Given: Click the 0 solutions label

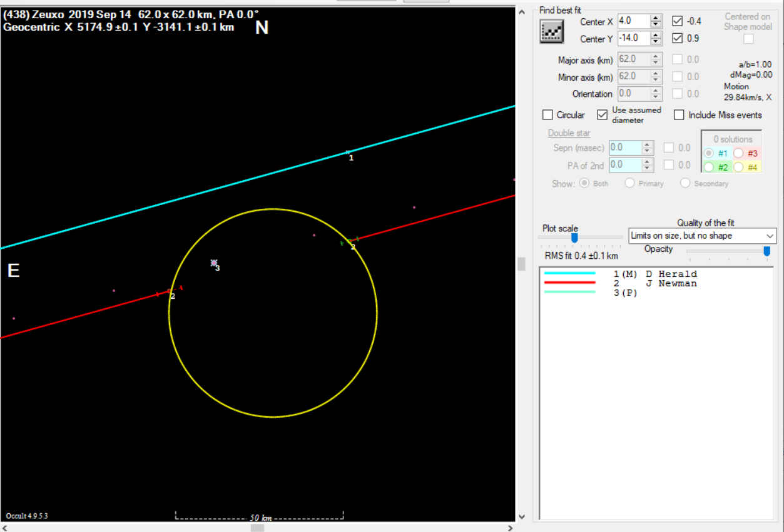Looking at the screenshot, I should point(733,139).
